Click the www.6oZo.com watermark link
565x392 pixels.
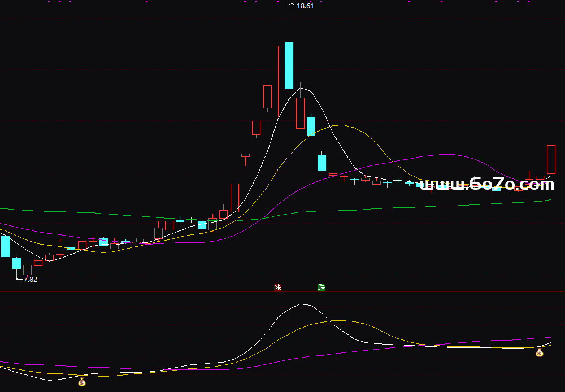[487, 185]
